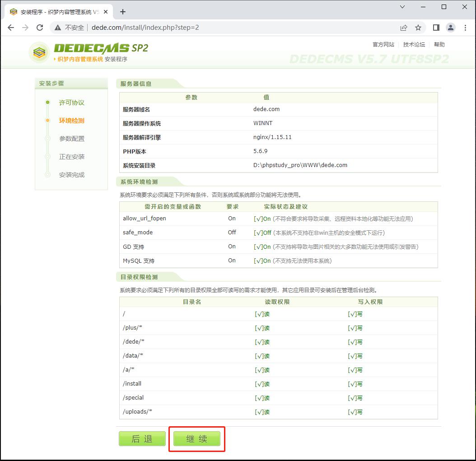
Task: Share this page via the share icon
Action: 403,28
